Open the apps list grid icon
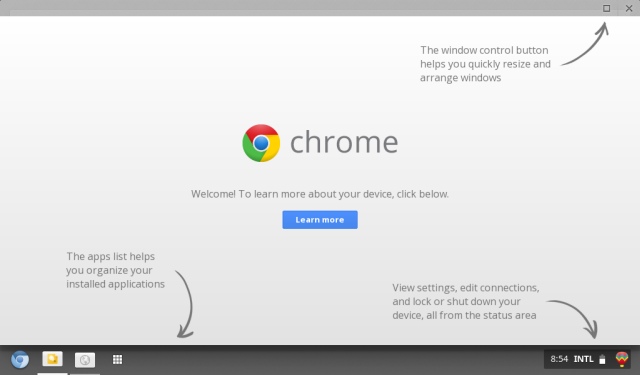640x375 pixels. 118,359
